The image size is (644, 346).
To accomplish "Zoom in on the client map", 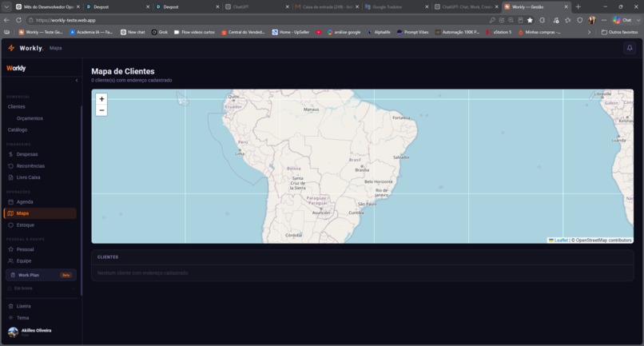I will [x=101, y=99].
